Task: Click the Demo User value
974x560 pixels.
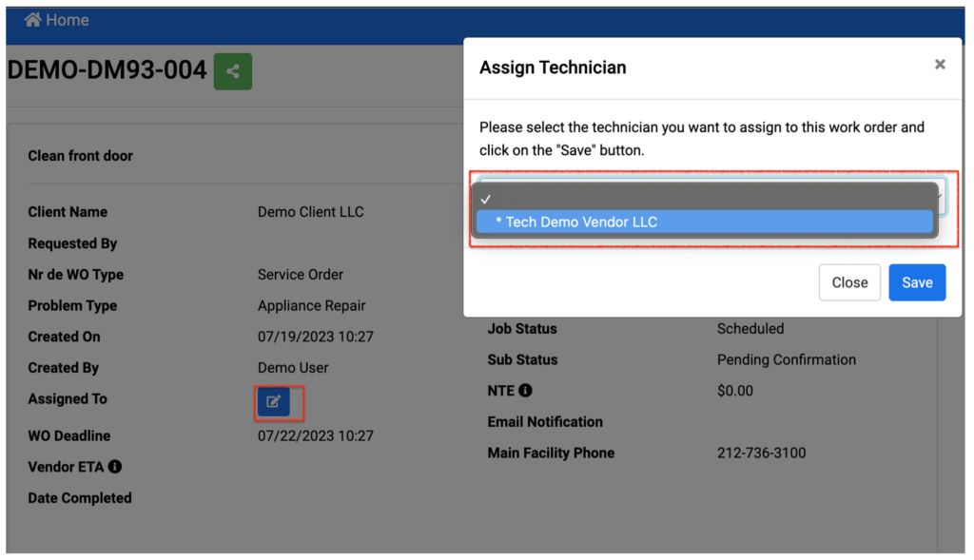Action: [293, 368]
